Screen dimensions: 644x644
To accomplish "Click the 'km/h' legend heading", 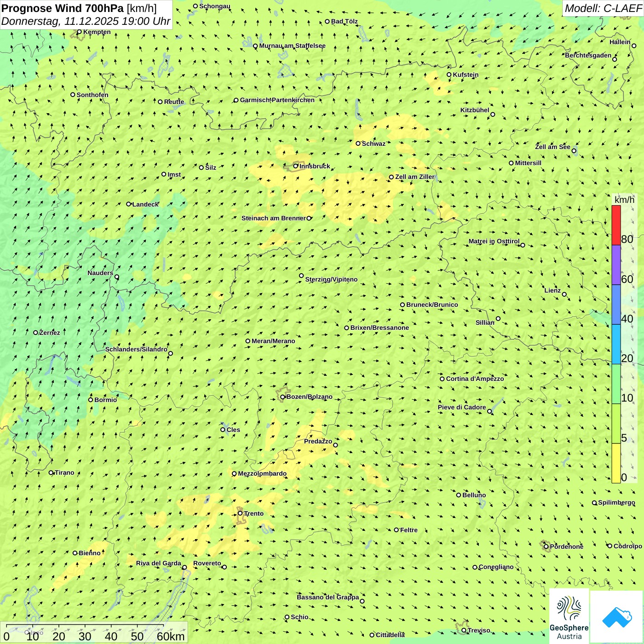I will coord(624,199).
